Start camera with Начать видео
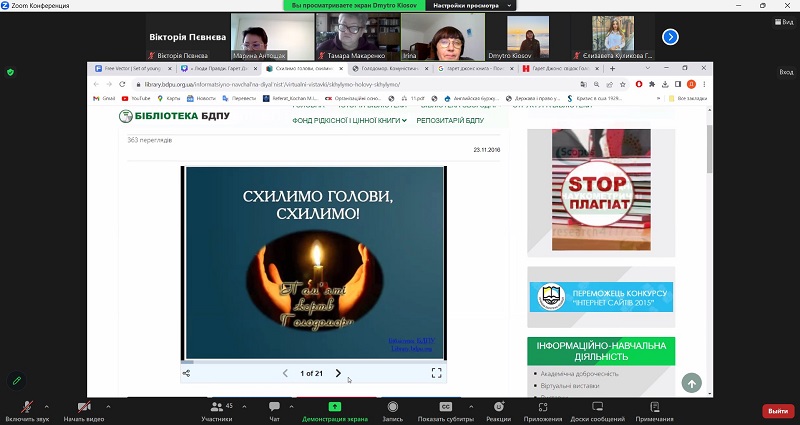The image size is (800, 425). pyautogui.click(x=84, y=412)
